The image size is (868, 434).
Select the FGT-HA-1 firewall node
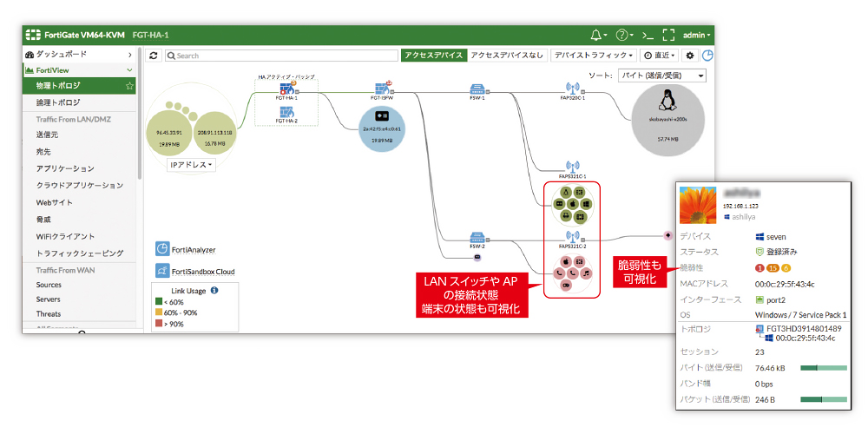(x=286, y=91)
